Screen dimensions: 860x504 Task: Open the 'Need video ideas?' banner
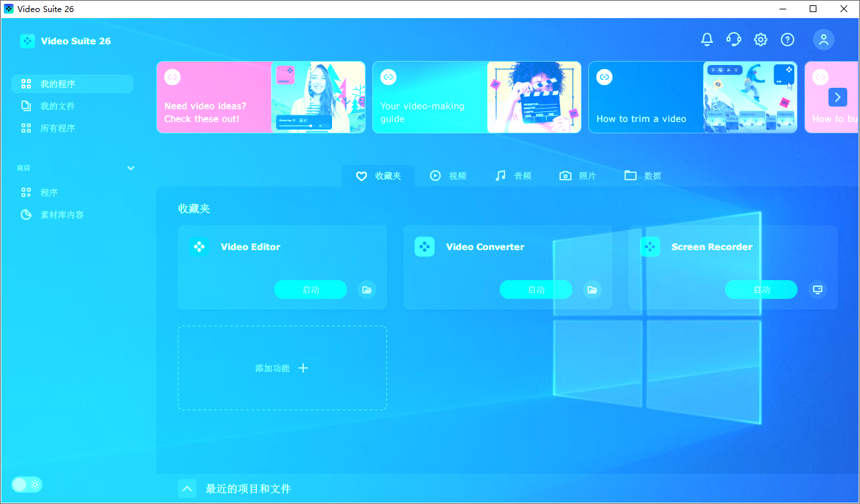(x=261, y=97)
